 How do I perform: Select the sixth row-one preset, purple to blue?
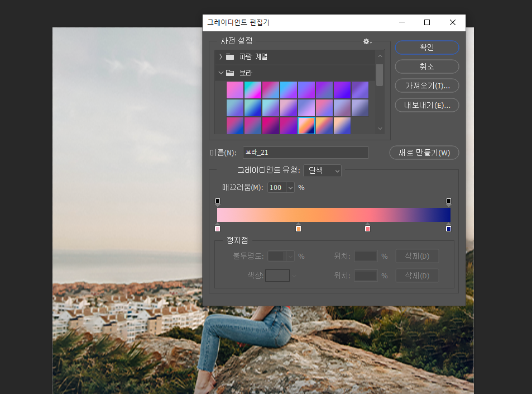(324, 90)
